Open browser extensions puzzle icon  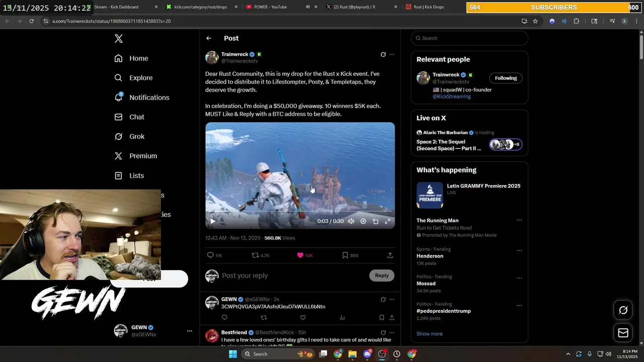(577, 21)
